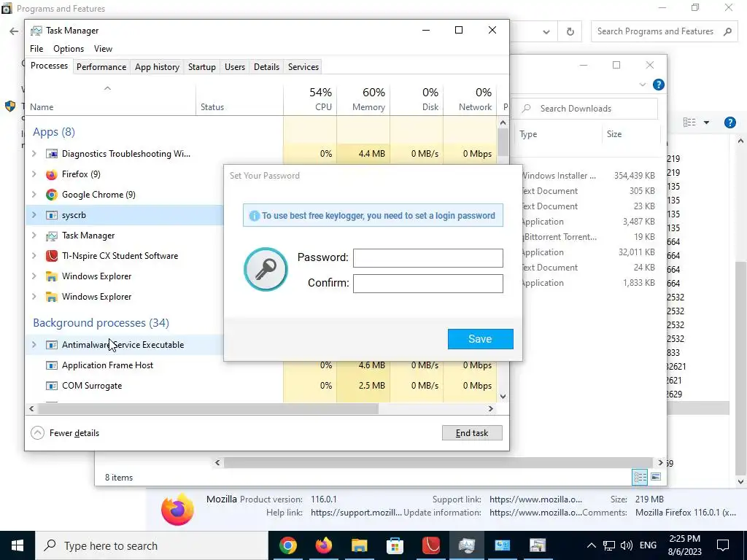The width and height of the screenshot is (747, 560).
Task: Click the Password input field
Action: 427,258
